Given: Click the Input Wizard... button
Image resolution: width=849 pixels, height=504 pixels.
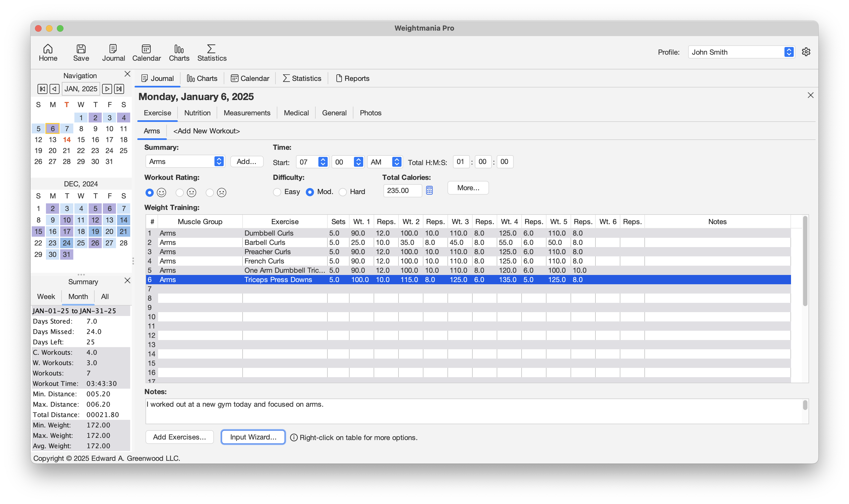Looking at the screenshot, I should tap(253, 437).
